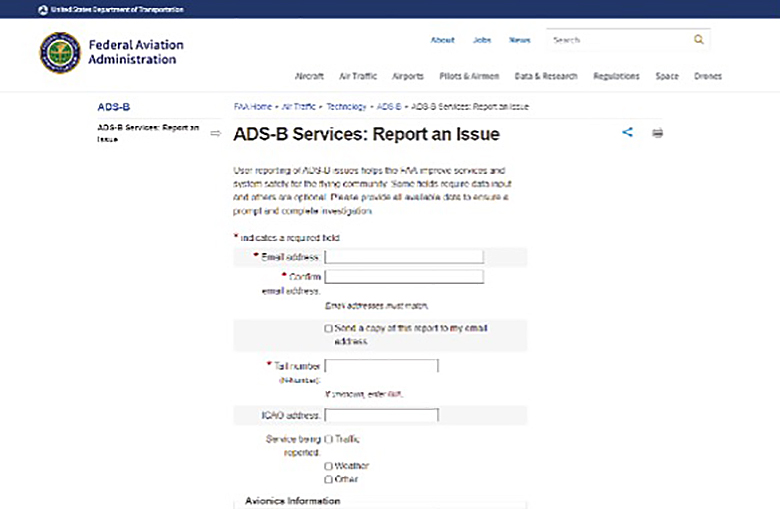
Task: Focus the Email address field
Action: click(404, 257)
